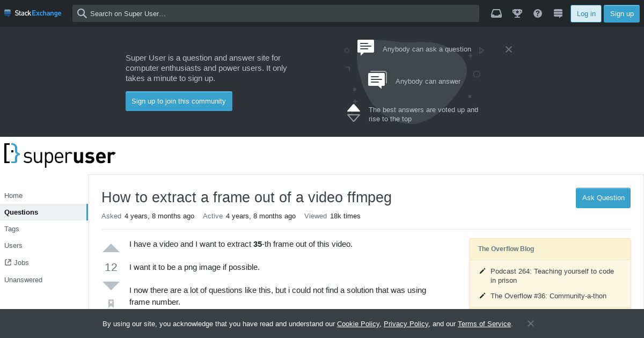Click the search magnifier icon
The height and width of the screenshot is (338, 644).
pos(82,13)
